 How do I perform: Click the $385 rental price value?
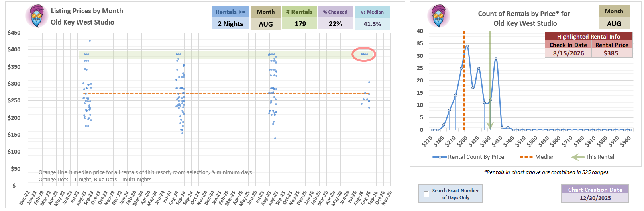pyautogui.click(x=611, y=53)
